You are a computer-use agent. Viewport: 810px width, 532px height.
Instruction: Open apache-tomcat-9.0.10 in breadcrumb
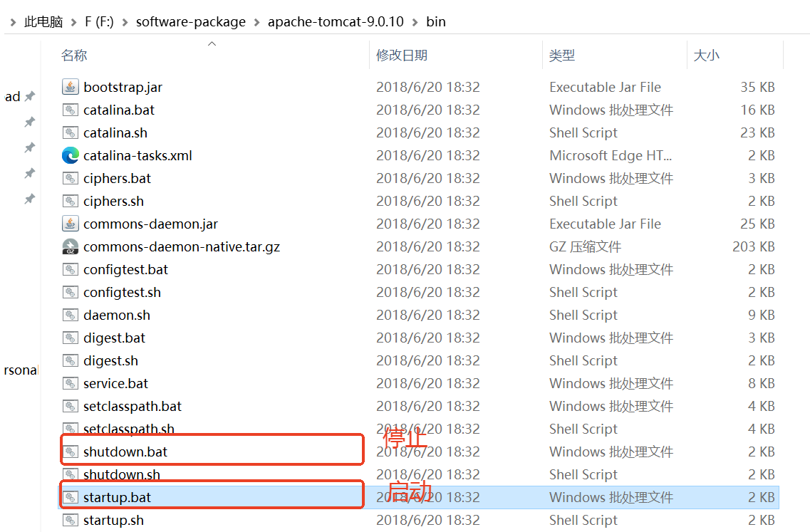point(336,21)
